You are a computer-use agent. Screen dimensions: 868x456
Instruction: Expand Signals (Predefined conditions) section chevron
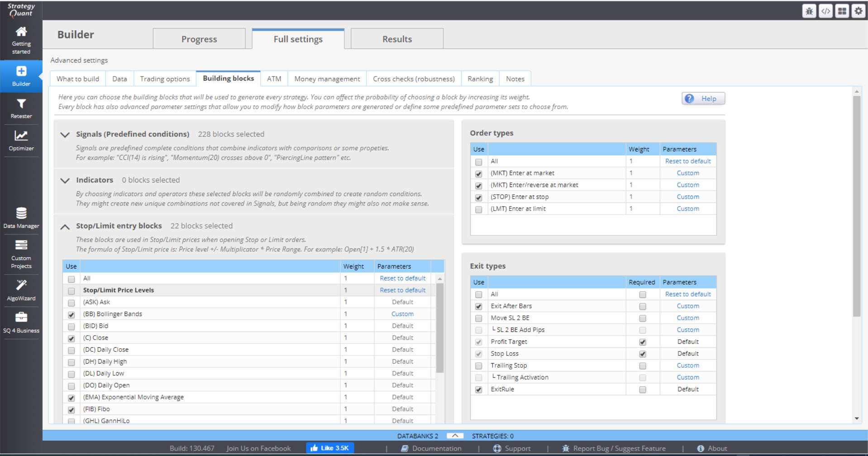point(65,134)
